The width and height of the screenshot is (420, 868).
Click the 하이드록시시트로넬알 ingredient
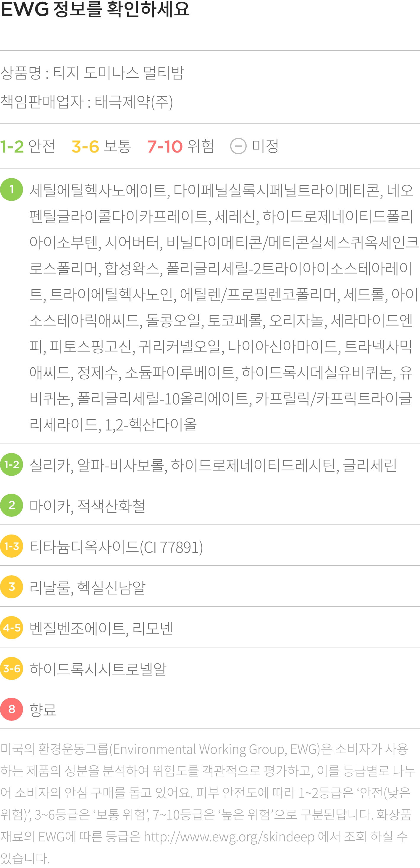tap(98, 669)
